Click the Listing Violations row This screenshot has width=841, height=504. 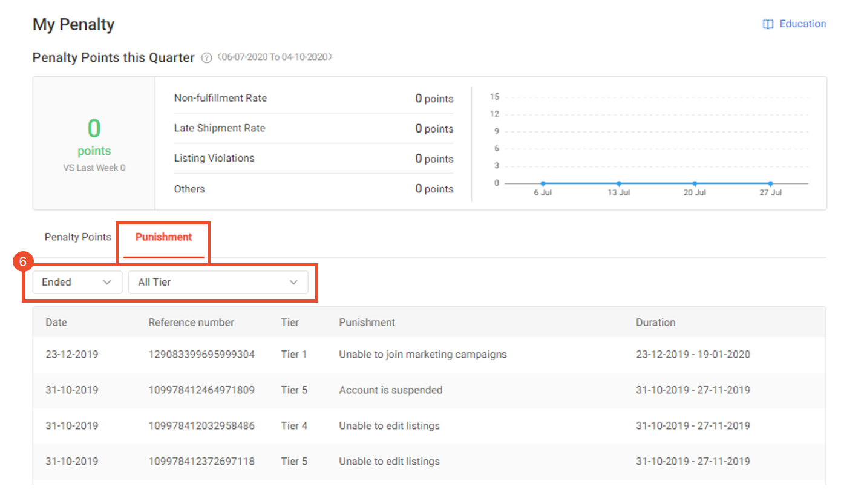313,159
